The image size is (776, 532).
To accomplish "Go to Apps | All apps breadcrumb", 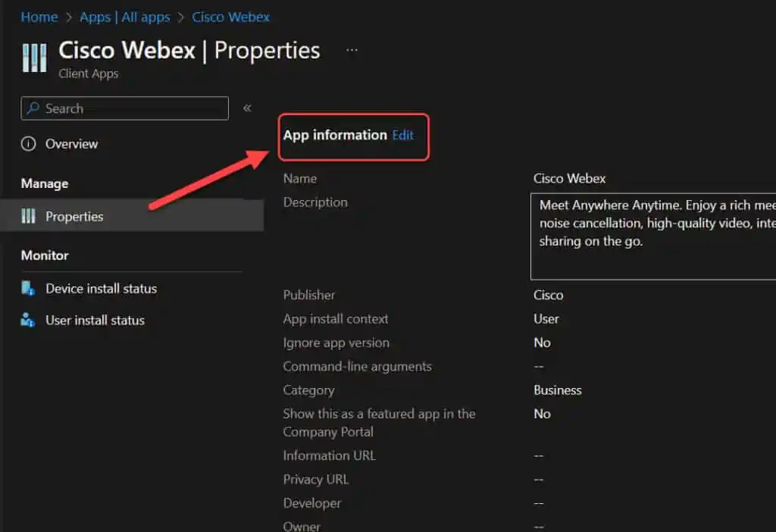I will click(x=125, y=17).
